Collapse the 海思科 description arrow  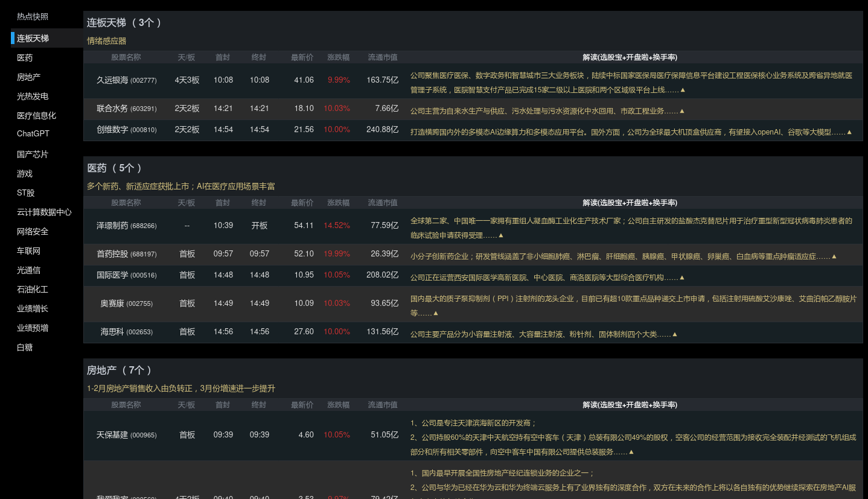(675, 334)
